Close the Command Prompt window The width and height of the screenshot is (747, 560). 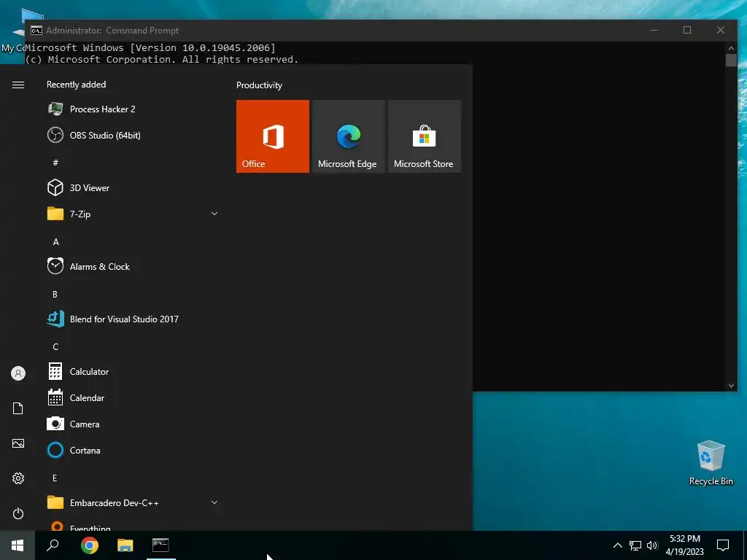tap(720, 30)
